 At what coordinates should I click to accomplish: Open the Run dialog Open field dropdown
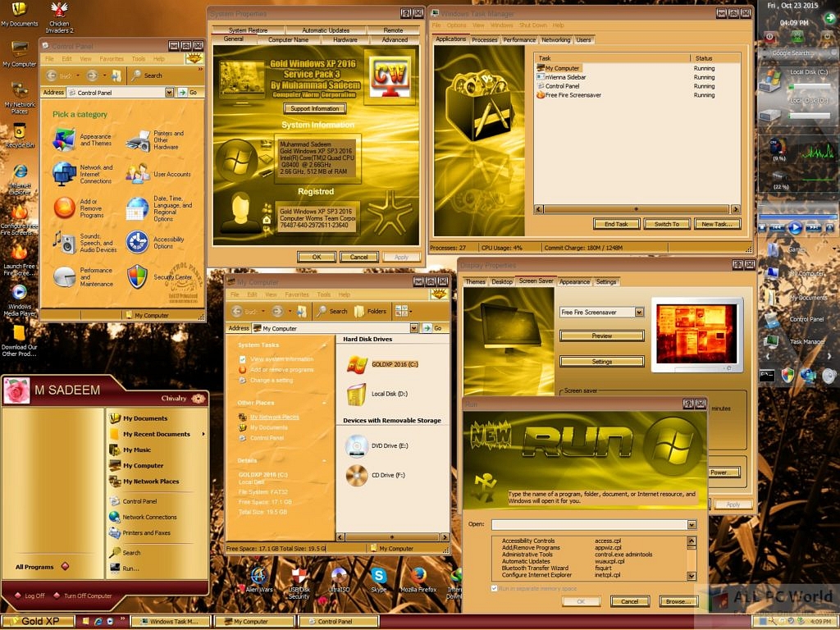692,524
